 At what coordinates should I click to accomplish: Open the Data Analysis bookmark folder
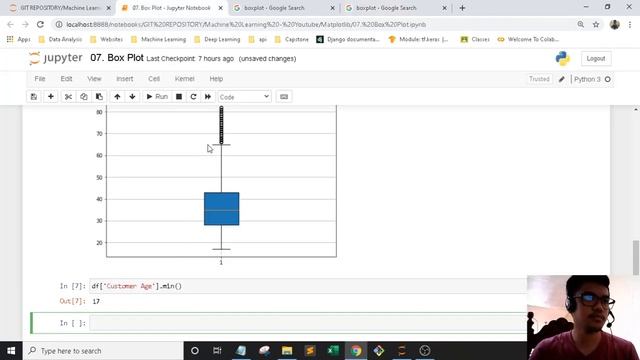click(60, 40)
